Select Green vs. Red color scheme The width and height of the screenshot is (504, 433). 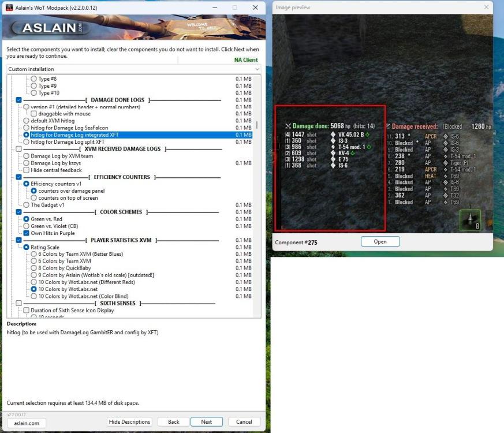click(x=27, y=219)
